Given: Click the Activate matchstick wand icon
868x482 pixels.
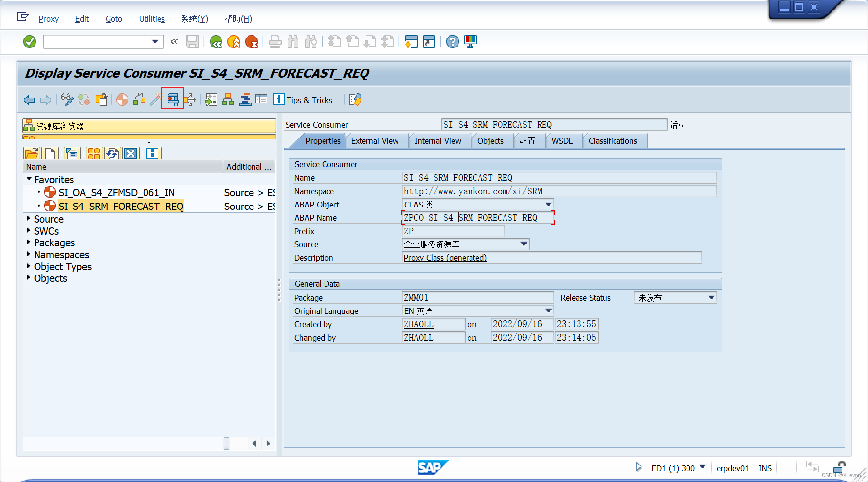Looking at the screenshot, I should pos(155,100).
